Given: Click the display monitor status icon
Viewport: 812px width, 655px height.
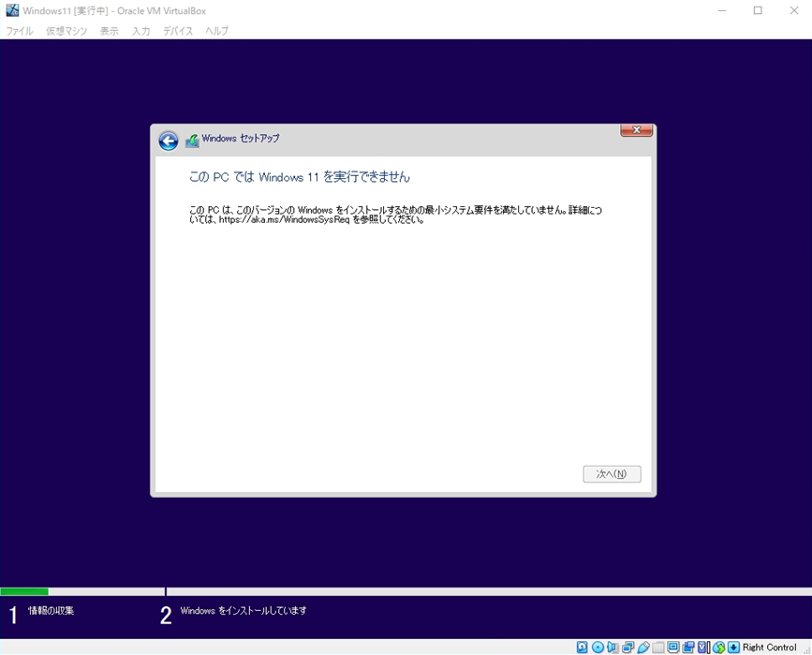Looking at the screenshot, I should (x=673, y=648).
